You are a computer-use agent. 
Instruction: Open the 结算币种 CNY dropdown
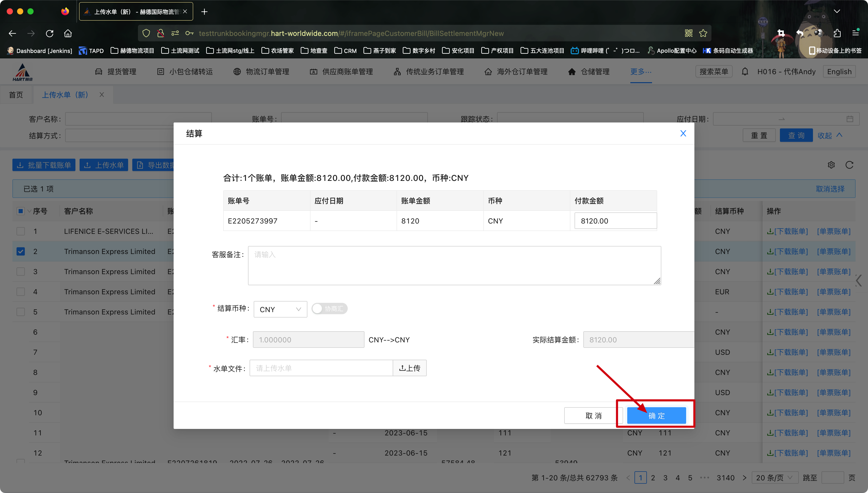point(280,309)
